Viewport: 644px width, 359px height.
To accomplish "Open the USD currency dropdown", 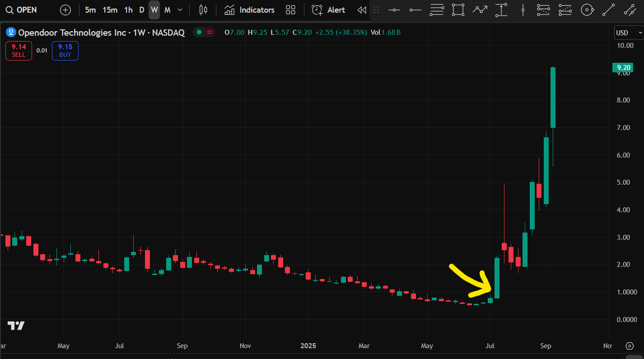I will click(x=628, y=33).
